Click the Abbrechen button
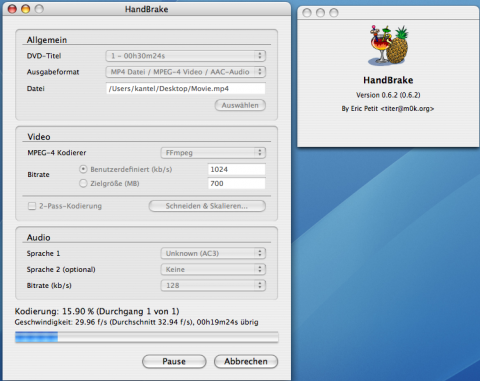The image size is (480, 381). (246, 361)
